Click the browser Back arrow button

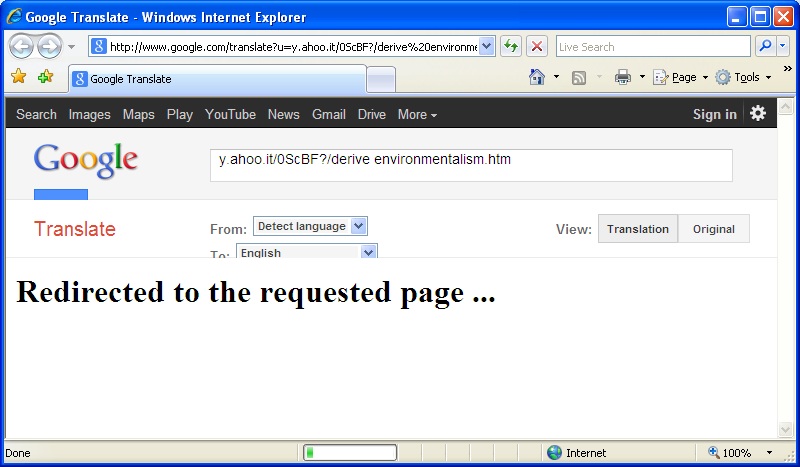coord(21,47)
